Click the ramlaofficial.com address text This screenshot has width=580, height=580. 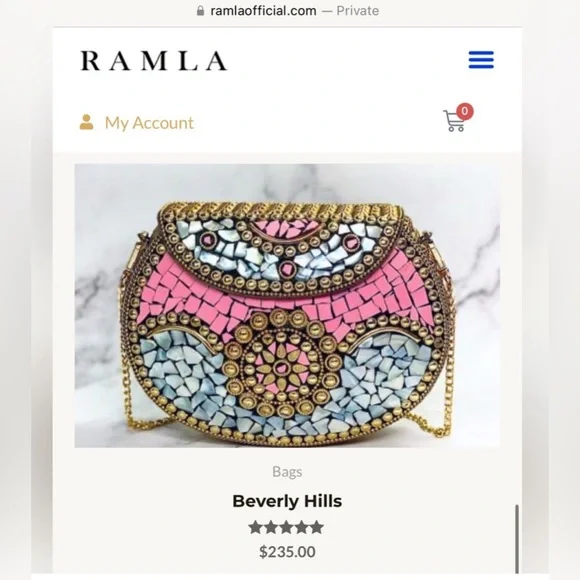[x=263, y=10]
